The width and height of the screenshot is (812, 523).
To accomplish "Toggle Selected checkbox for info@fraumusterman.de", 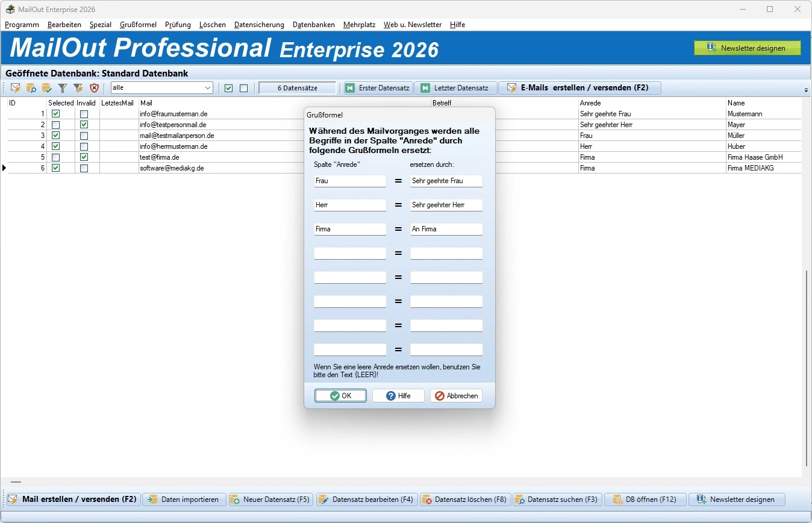I will [x=56, y=114].
